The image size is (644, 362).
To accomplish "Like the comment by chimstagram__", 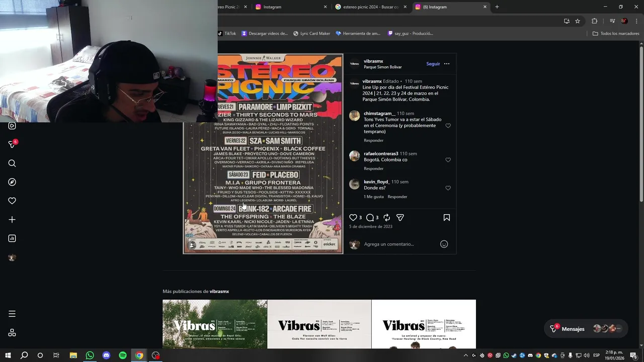I will (448, 126).
